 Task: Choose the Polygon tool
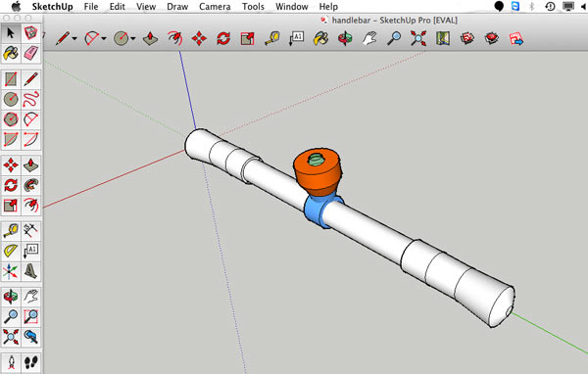(x=11, y=119)
